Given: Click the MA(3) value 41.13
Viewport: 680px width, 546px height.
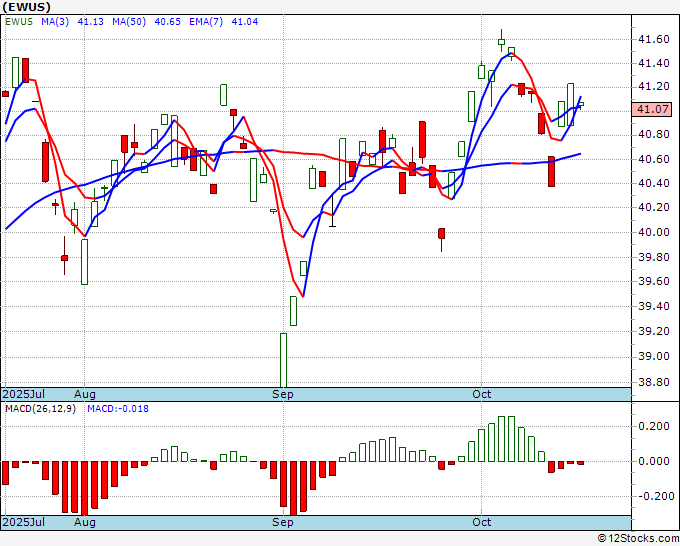Looking at the screenshot, I should (90, 21).
